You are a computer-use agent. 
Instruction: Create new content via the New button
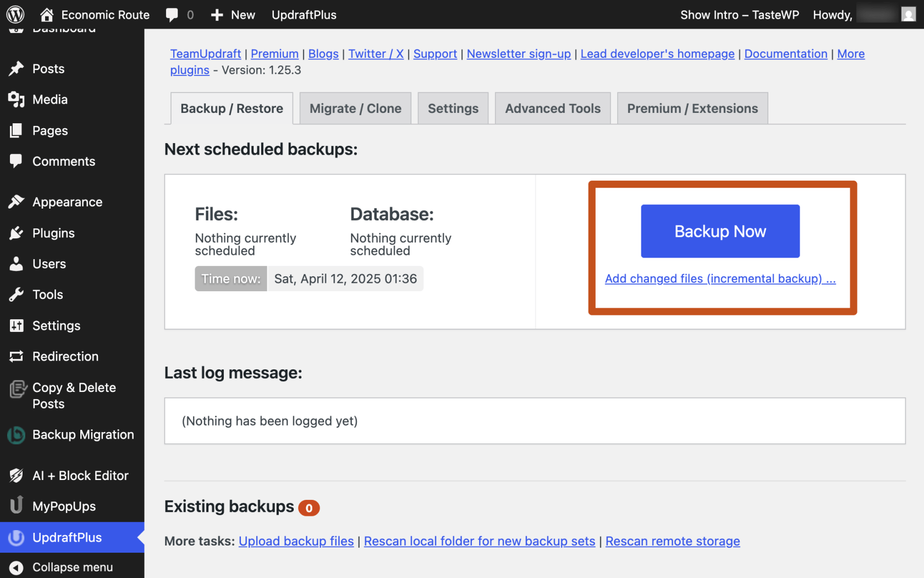[233, 14]
